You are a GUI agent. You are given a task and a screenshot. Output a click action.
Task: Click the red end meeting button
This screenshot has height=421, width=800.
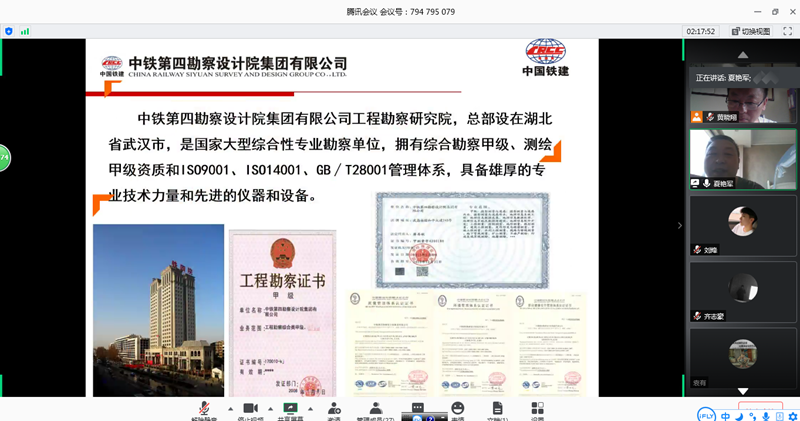(760, 407)
